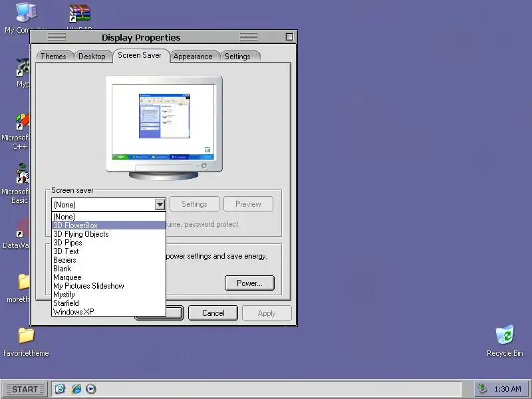Switch to the Desktop tab

pyautogui.click(x=92, y=57)
